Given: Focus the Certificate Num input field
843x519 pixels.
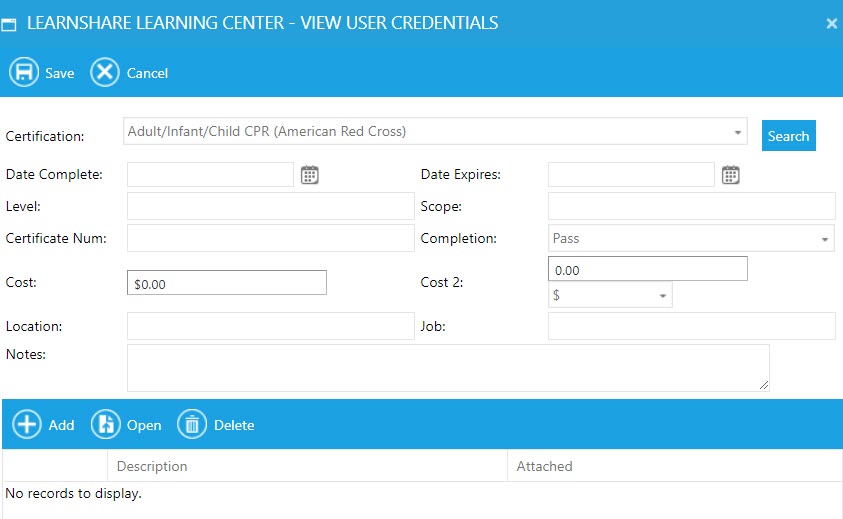Looking at the screenshot, I should coord(270,238).
